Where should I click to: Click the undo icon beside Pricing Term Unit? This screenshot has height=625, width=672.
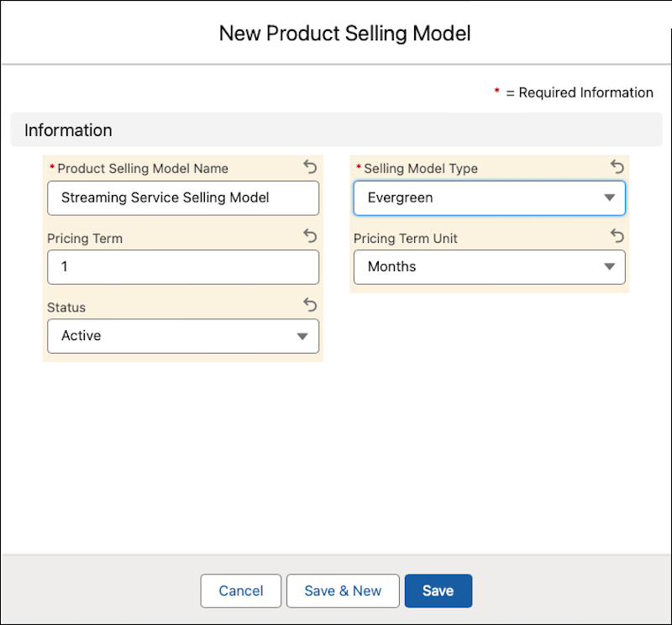click(617, 236)
